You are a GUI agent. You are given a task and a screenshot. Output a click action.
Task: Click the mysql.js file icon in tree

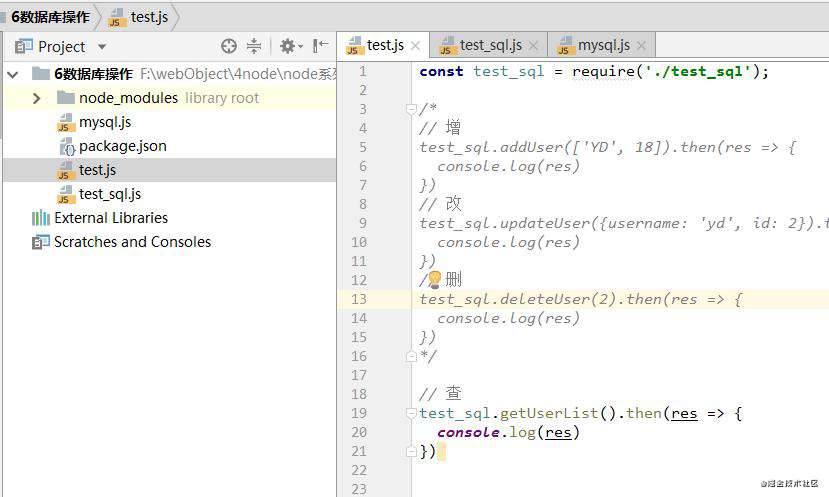66,123
